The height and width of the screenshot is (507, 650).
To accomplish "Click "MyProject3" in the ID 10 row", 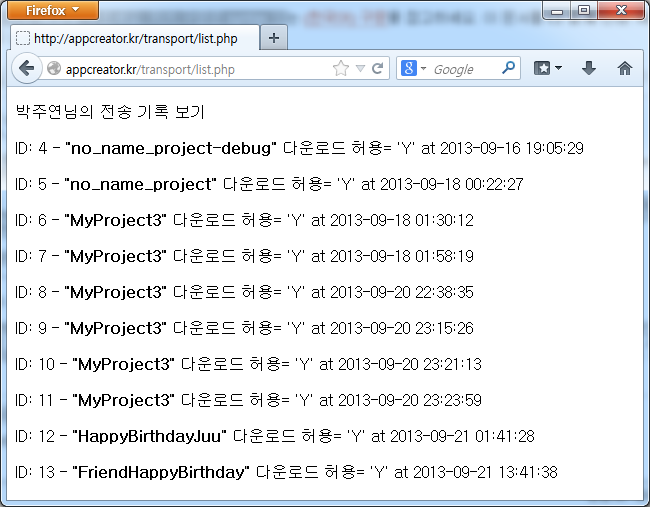I will coord(123,364).
